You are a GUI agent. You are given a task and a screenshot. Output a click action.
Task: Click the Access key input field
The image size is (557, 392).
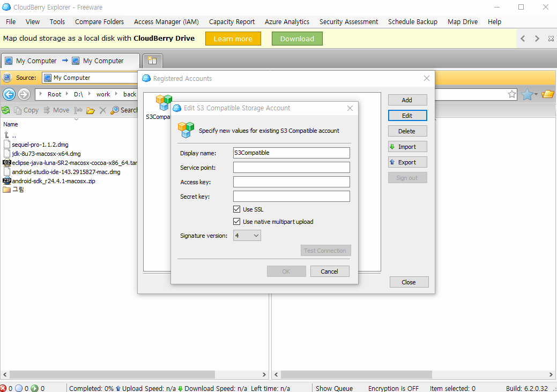tap(291, 182)
